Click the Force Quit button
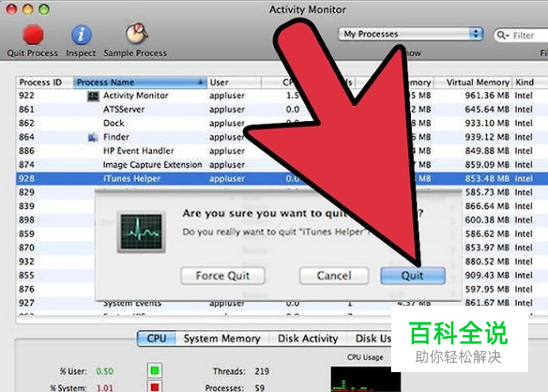 tap(223, 276)
